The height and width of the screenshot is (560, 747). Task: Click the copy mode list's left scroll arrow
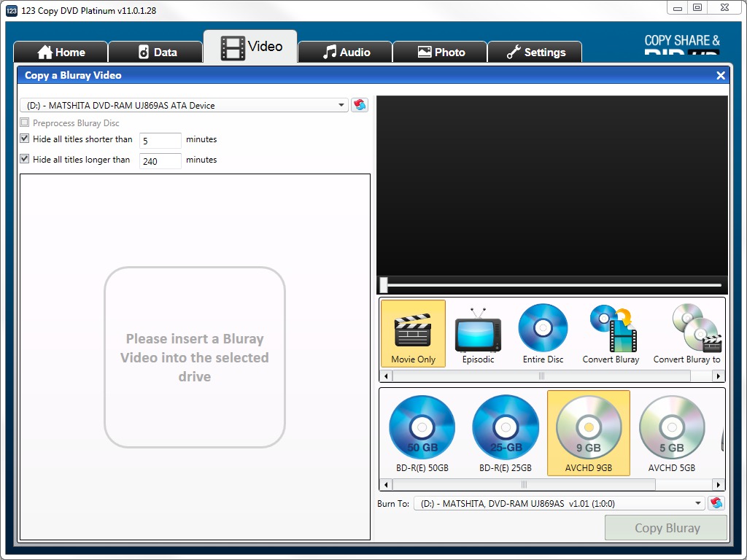(386, 376)
